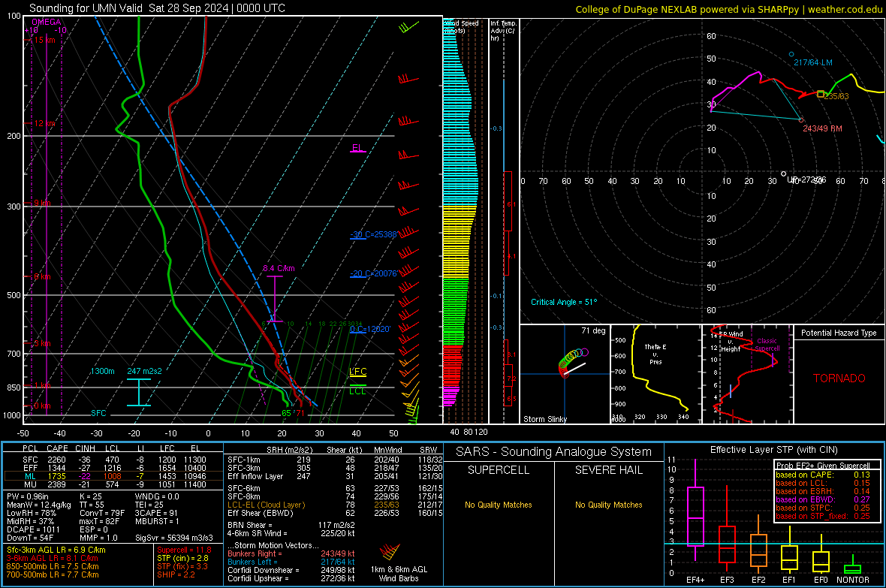Click the SigSvr = 56394 m3/s3 value
886x588 pixels.
(x=174, y=538)
